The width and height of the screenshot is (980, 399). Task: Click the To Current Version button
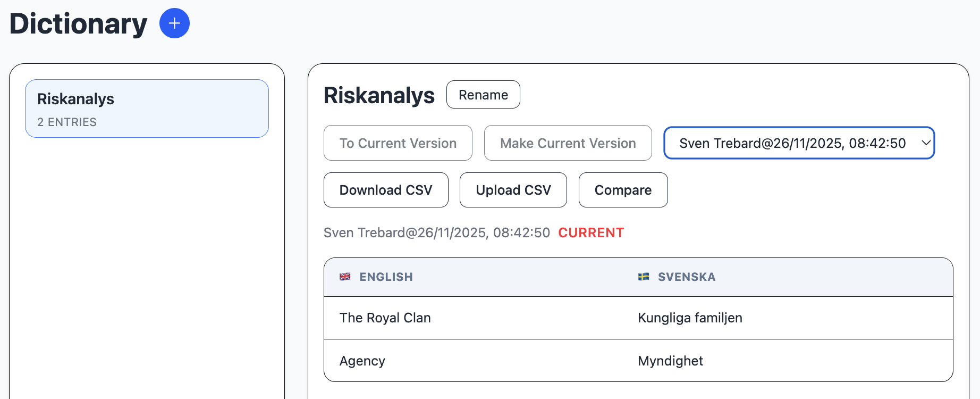coord(398,143)
